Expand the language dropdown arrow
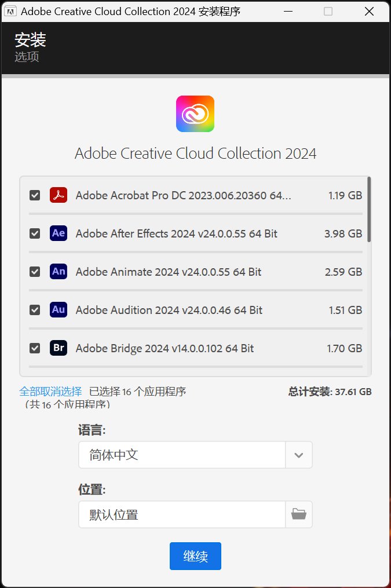The height and width of the screenshot is (588, 391). click(x=299, y=455)
